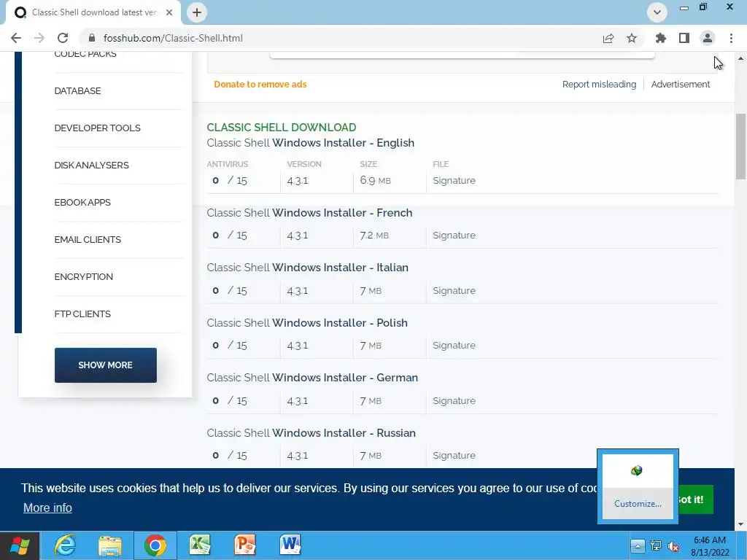Click the tray popup application icon
The height and width of the screenshot is (560, 747).
[636, 471]
